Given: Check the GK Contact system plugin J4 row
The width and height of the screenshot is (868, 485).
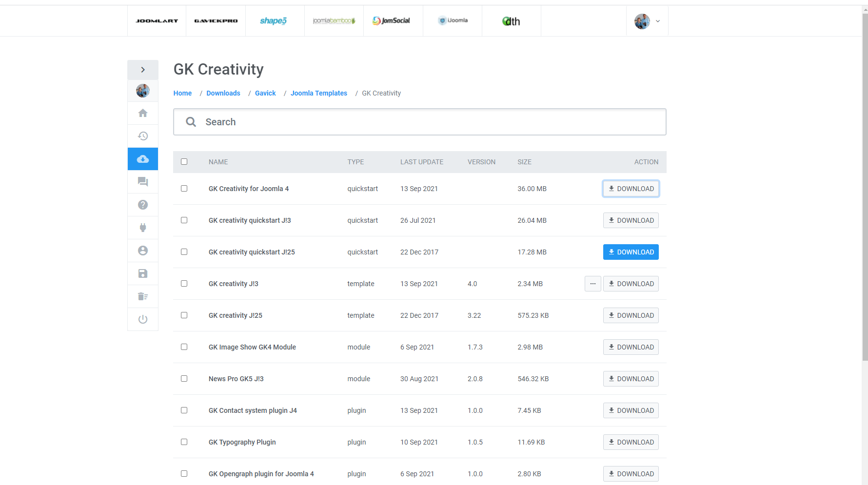Looking at the screenshot, I should pos(184,410).
